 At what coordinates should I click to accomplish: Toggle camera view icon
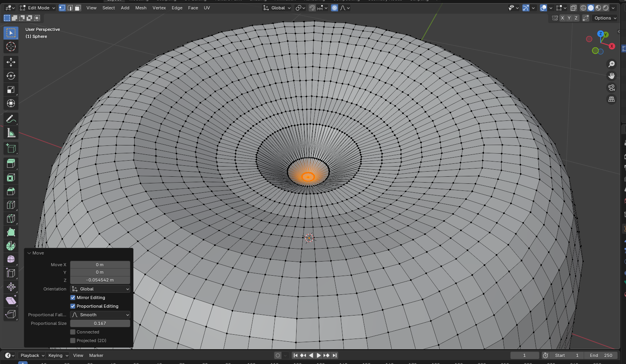(x=612, y=88)
